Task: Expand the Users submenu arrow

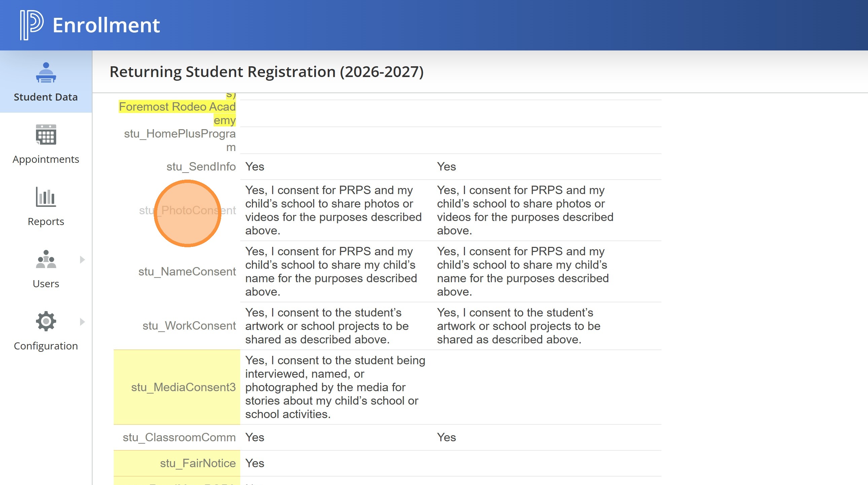Action: pyautogui.click(x=82, y=260)
